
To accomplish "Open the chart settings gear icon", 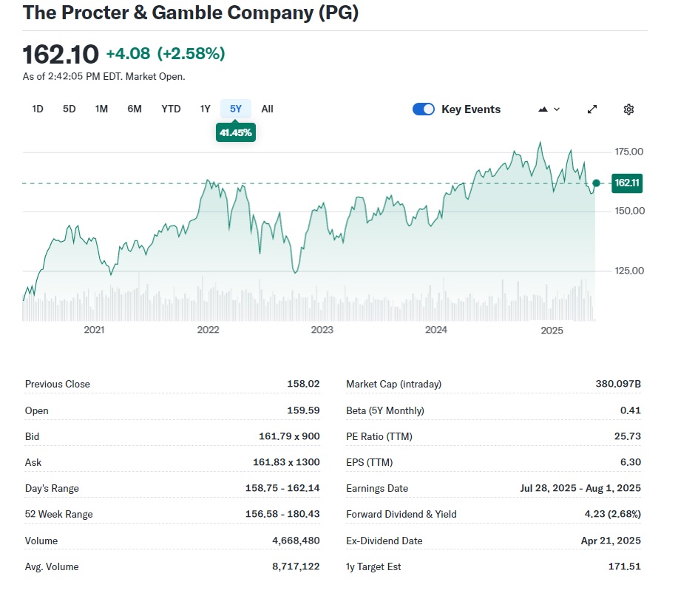I will click(x=628, y=109).
